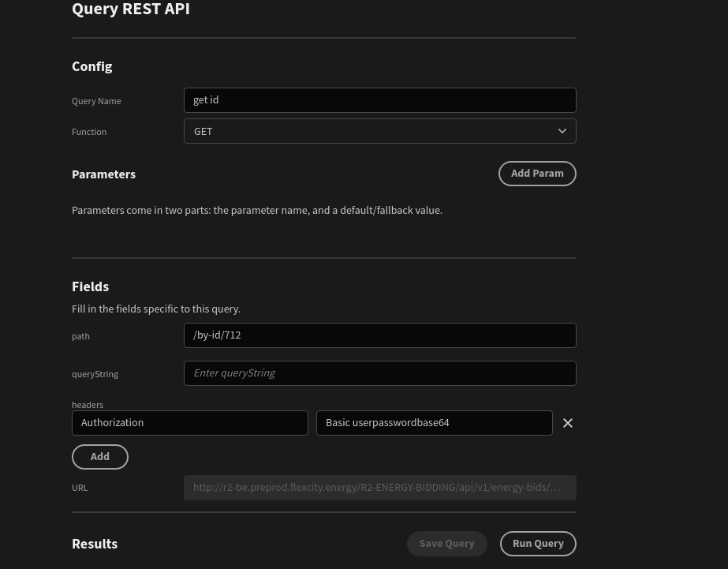This screenshot has width=728, height=569.
Task: Click the 'headers' label
Action: 88,405
